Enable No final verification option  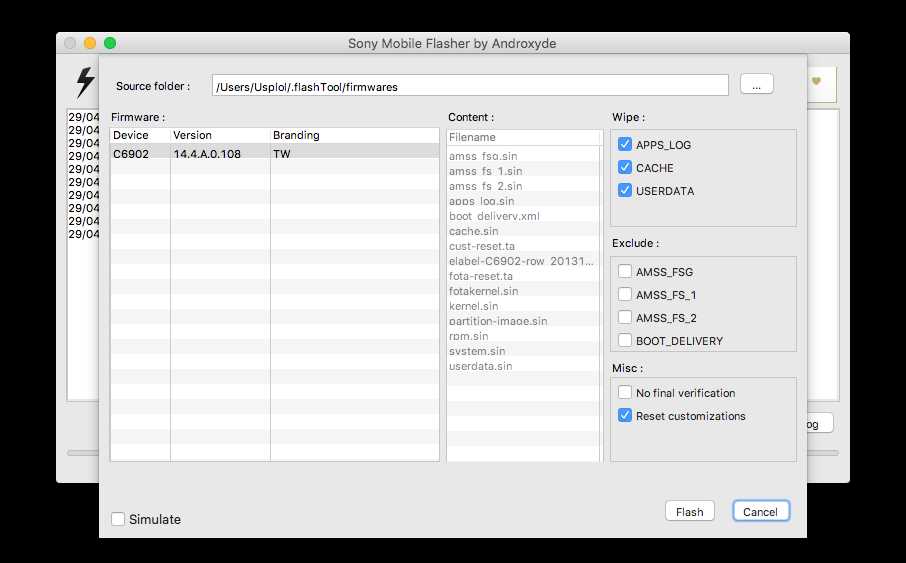point(625,392)
